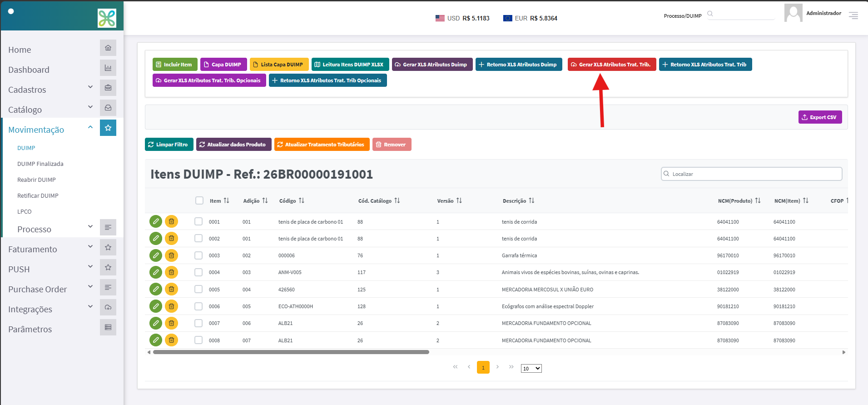The image size is (868, 405).
Task: Check the checkbox for item 0004
Action: (198, 272)
